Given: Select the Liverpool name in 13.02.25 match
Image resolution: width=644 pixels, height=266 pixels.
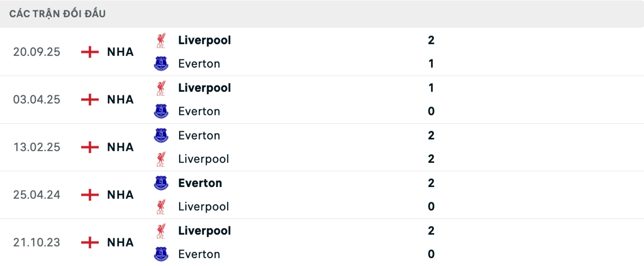Looking at the screenshot, I should (203, 159).
